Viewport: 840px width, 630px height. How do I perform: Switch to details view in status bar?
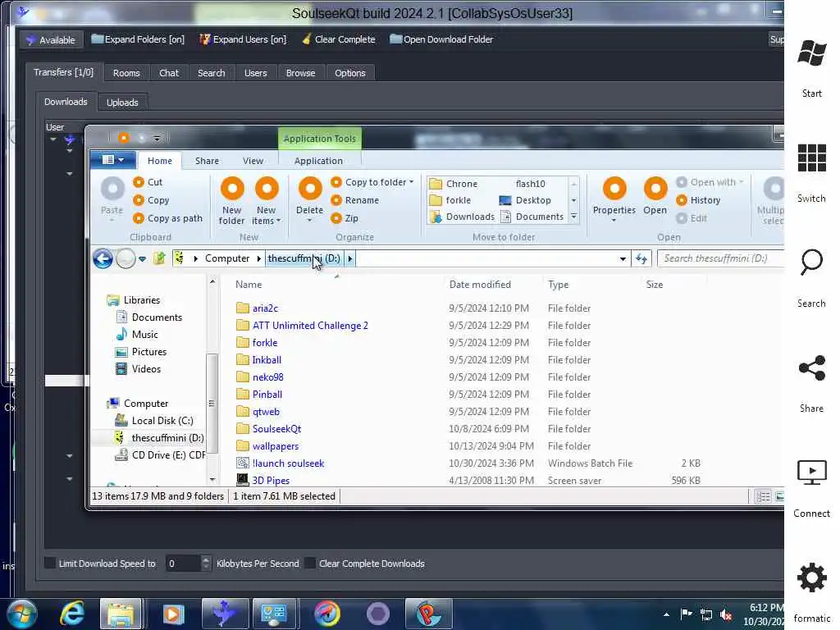click(763, 496)
